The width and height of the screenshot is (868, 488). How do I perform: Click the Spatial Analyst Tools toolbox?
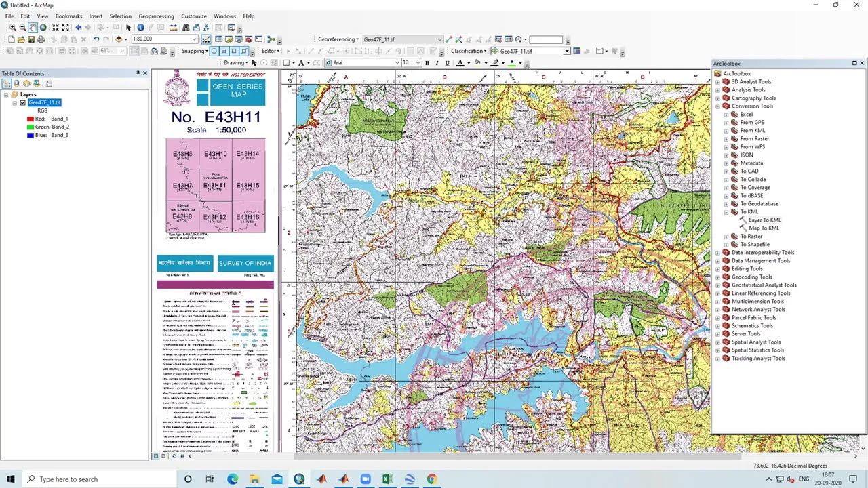click(x=756, y=342)
